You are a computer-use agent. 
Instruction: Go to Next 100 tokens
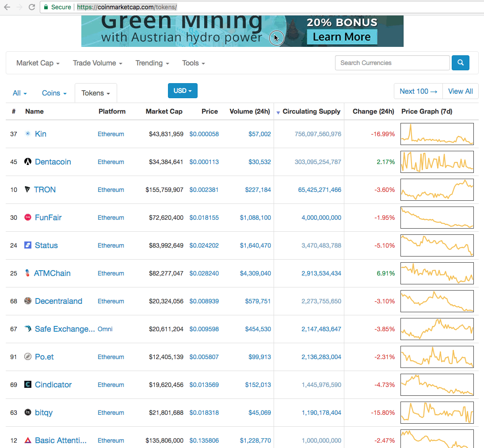(418, 91)
